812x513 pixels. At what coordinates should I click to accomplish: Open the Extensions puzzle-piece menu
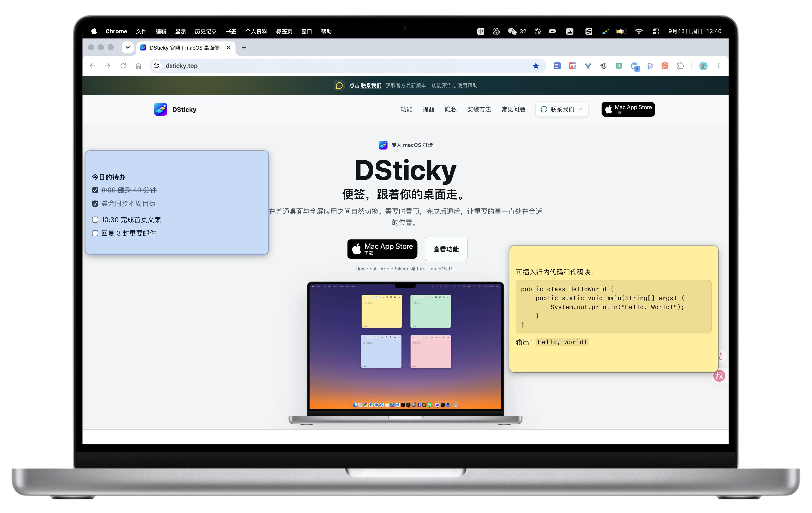[x=681, y=66]
